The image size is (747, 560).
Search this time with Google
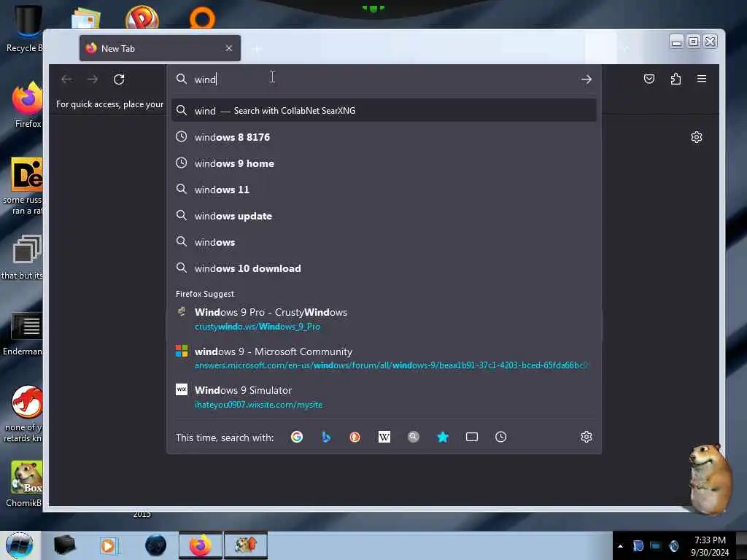(x=297, y=437)
